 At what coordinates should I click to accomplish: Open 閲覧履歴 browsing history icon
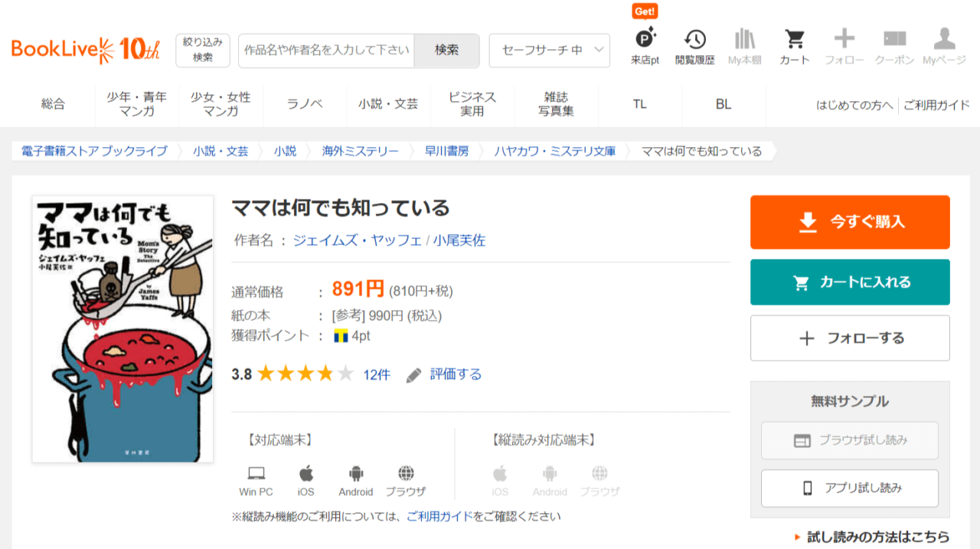pyautogui.click(x=694, y=40)
